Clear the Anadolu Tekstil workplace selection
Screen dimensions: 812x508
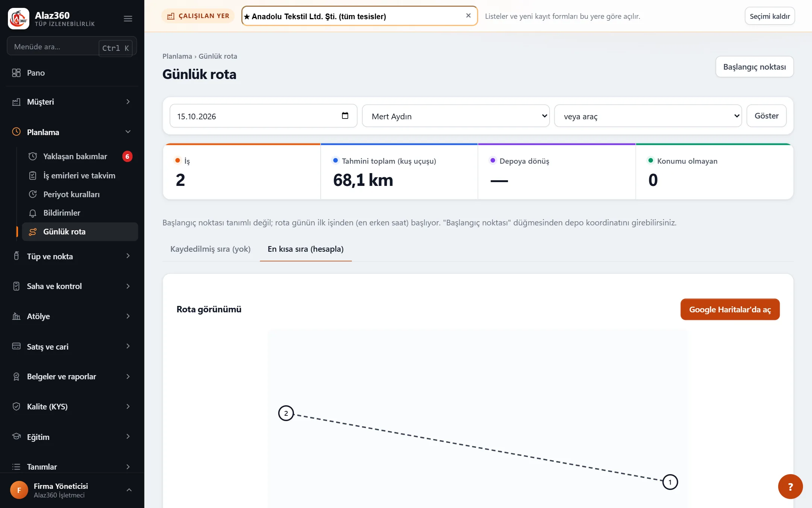pos(468,16)
